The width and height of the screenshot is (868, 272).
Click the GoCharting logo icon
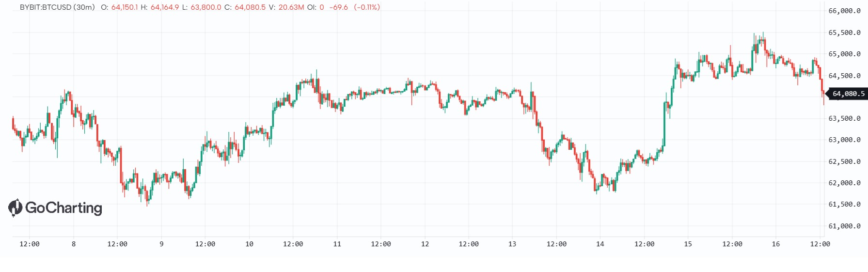click(16, 208)
